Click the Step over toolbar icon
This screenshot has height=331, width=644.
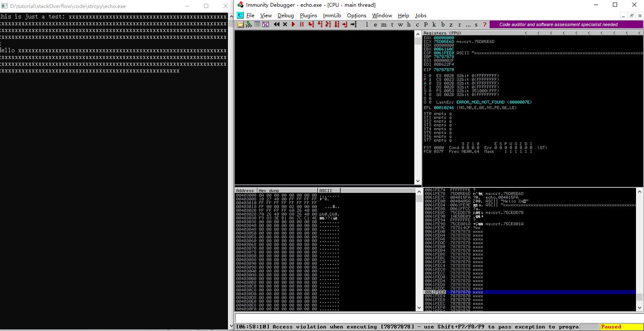tap(320, 24)
